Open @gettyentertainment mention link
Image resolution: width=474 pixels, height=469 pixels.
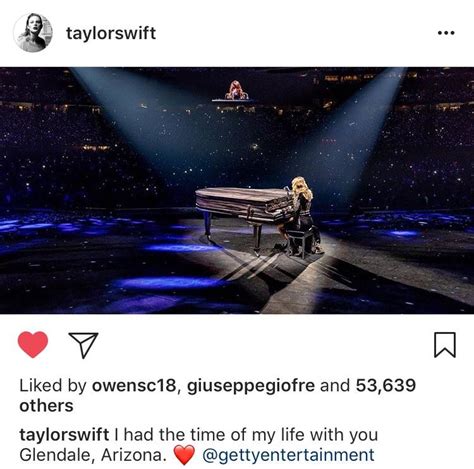pos(288,455)
